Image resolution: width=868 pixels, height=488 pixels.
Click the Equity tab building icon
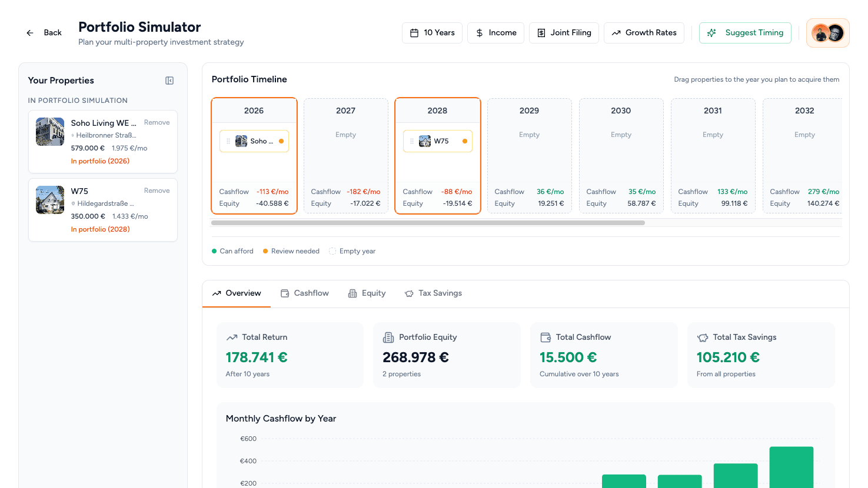point(352,293)
